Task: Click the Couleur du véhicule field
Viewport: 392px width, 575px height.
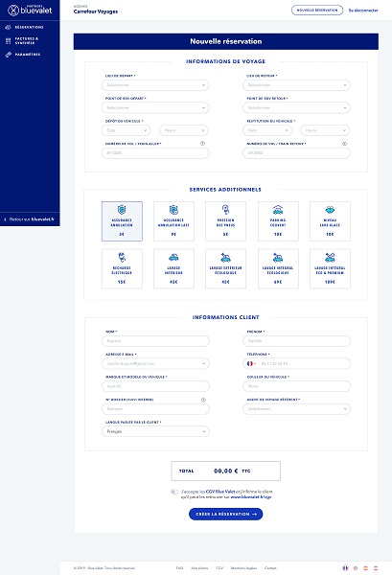Action: click(x=296, y=386)
